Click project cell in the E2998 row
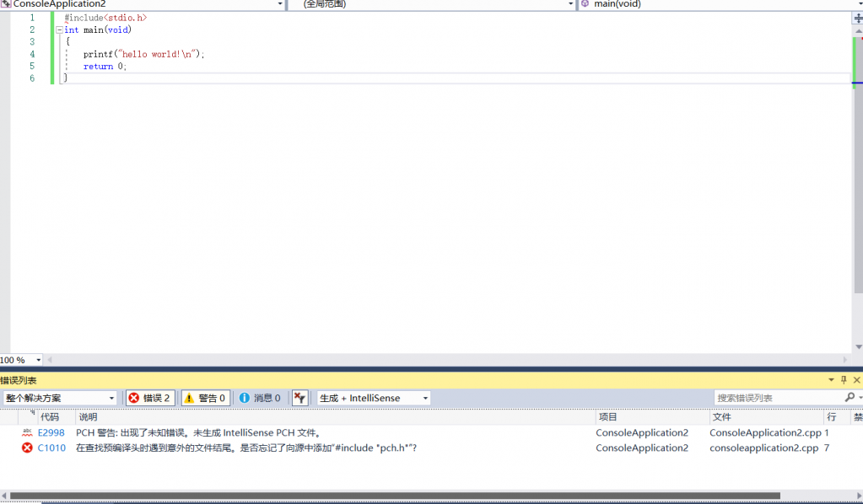Screen dimensions: 863x504 click(x=642, y=432)
